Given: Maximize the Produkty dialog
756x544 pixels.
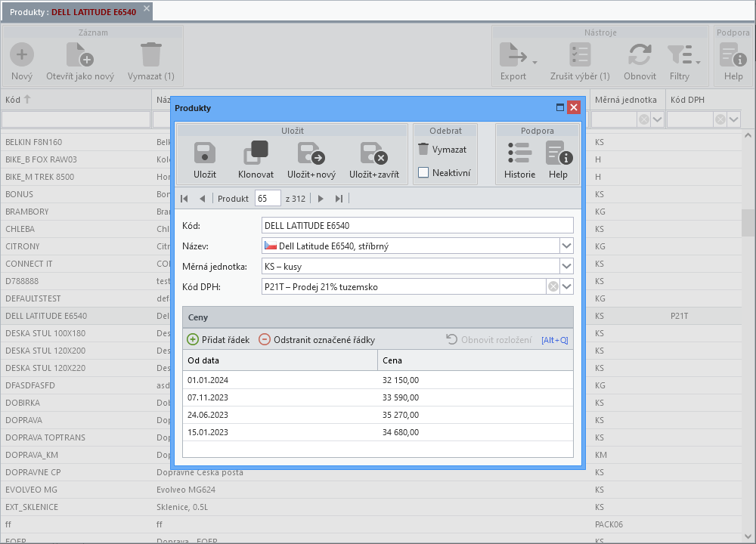Looking at the screenshot, I should click(x=559, y=107).
